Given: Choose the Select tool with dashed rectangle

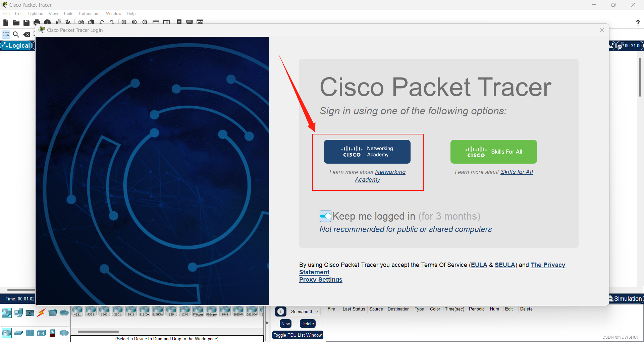Looking at the screenshot, I should (x=6, y=34).
